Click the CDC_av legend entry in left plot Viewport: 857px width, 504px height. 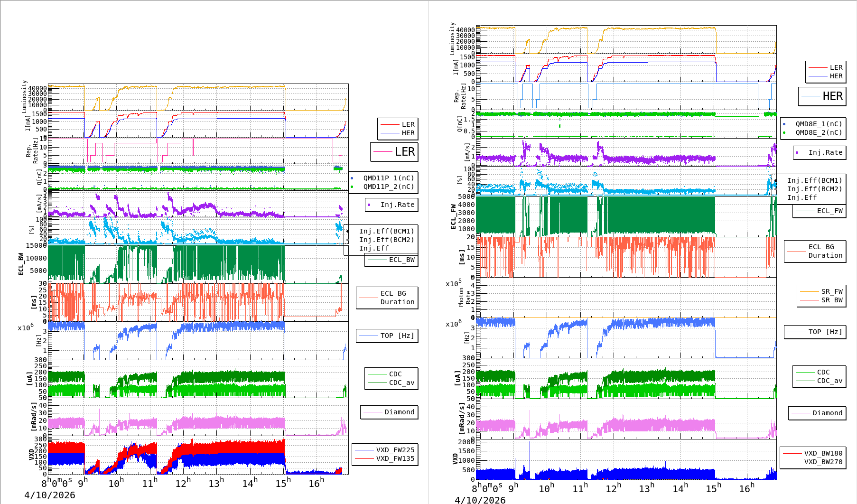tap(401, 383)
